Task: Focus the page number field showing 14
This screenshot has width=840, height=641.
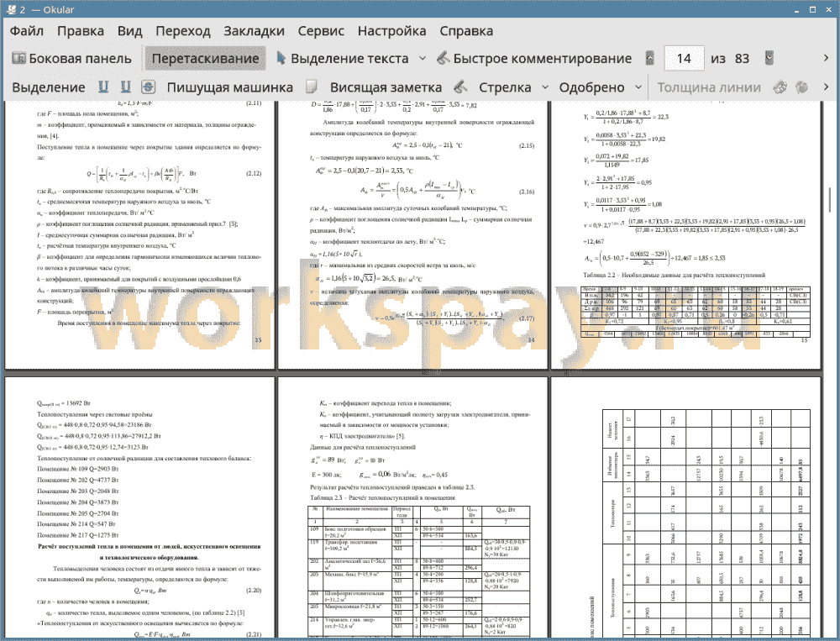Action: [x=684, y=59]
